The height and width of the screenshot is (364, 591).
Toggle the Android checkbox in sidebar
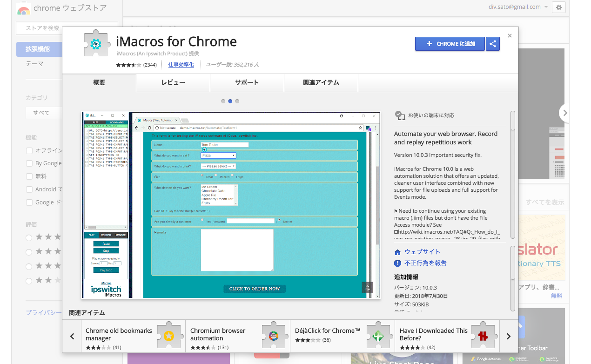(29, 189)
